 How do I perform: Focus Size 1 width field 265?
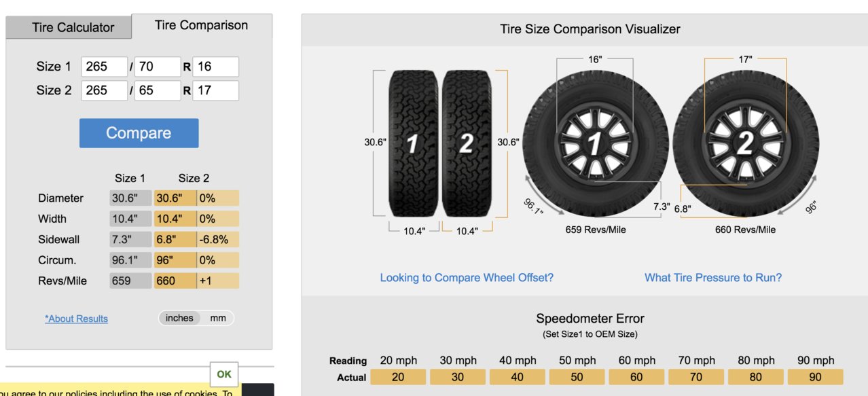click(105, 67)
